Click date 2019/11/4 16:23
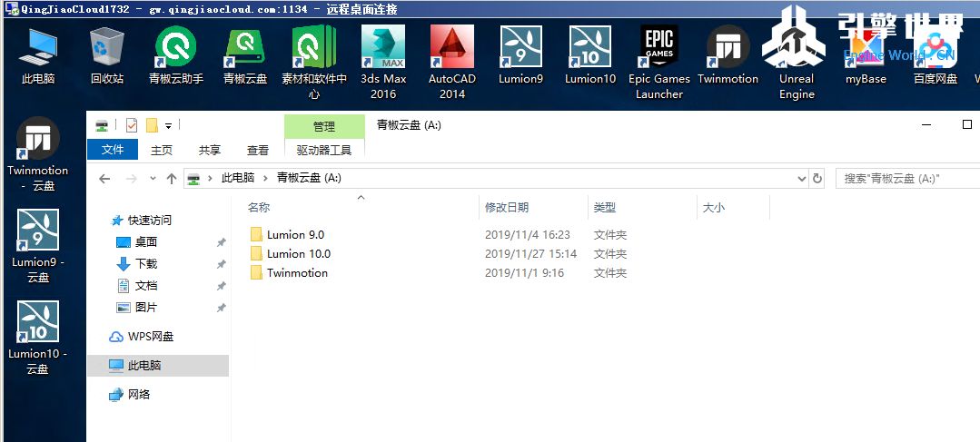This screenshot has width=980, height=442. pyautogui.click(x=528, y=235)
